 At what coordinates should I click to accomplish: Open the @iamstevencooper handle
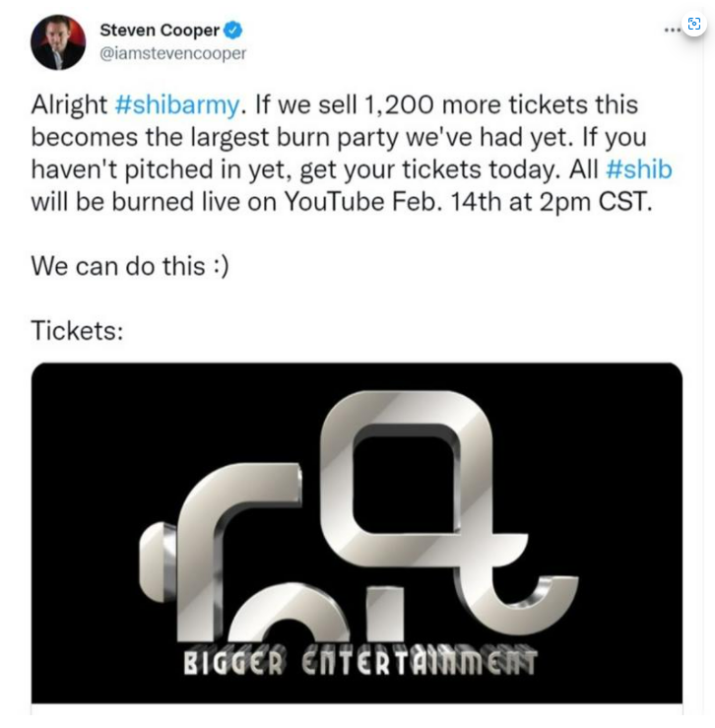pyautogui.click(x=173, y=53)
